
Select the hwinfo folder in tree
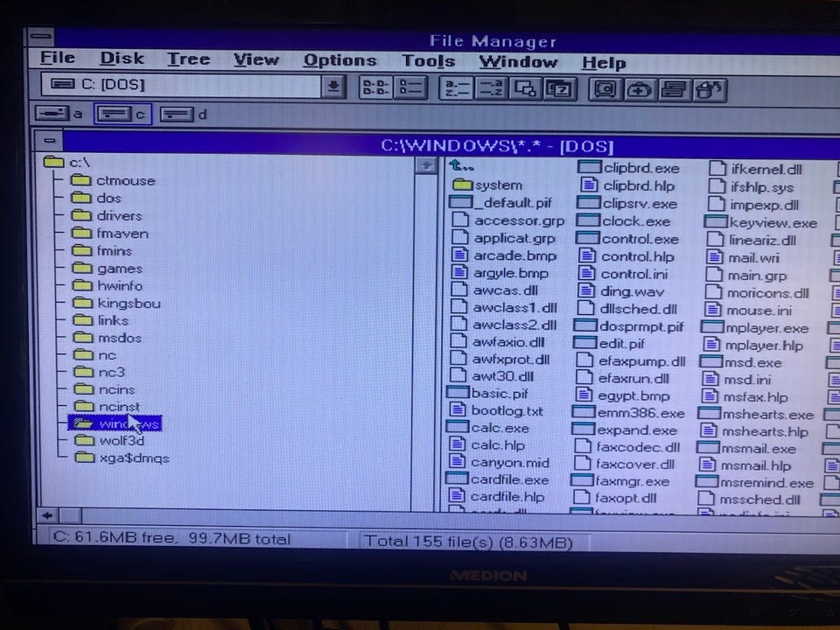107,285
